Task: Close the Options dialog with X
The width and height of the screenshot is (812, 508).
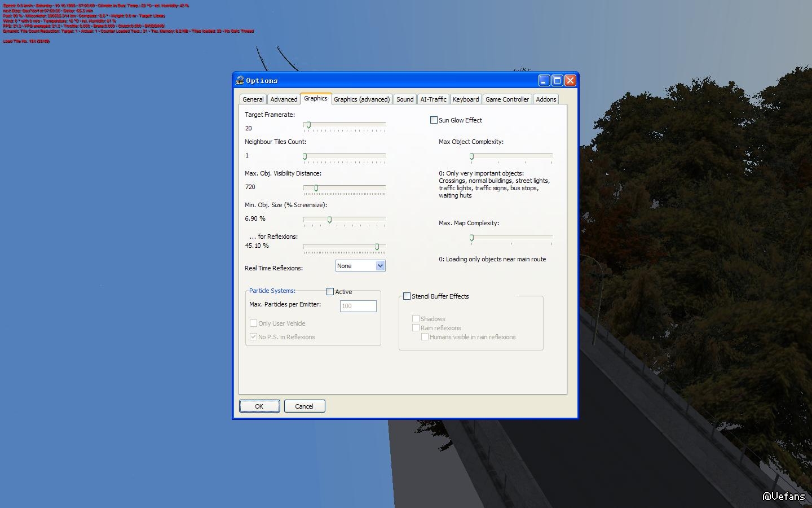Action: point(570,80)
